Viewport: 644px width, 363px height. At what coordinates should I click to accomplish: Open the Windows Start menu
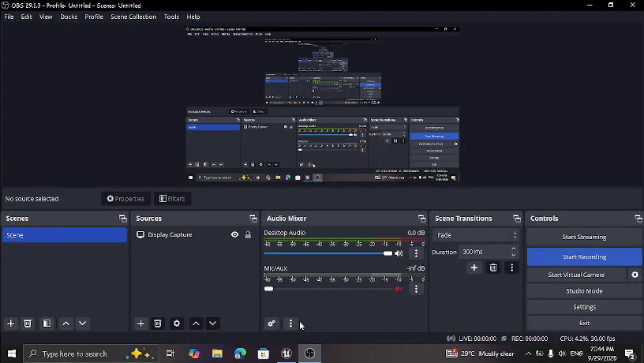tap(12, 354)
